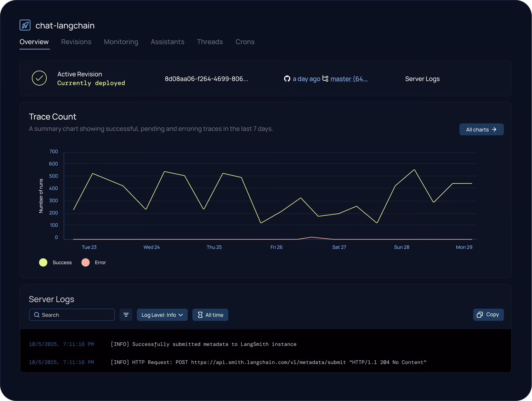Screen dimensions: 532x401
Task: Click the Success yellow color swatch
Action: 43,262
